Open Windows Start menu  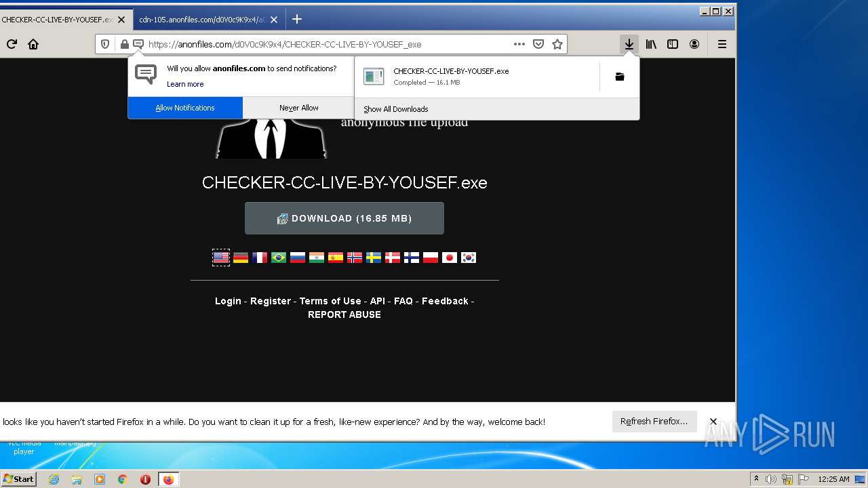(x=18, y=479)
